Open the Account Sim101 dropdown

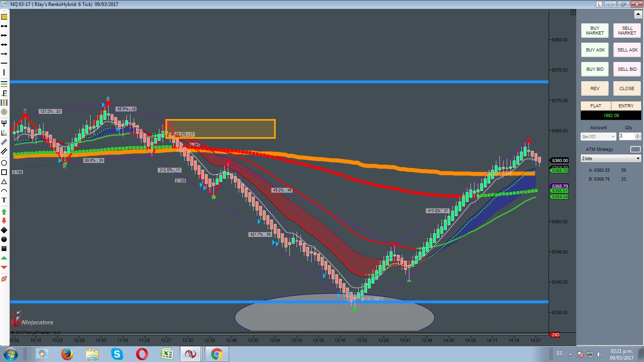[598, 137]
